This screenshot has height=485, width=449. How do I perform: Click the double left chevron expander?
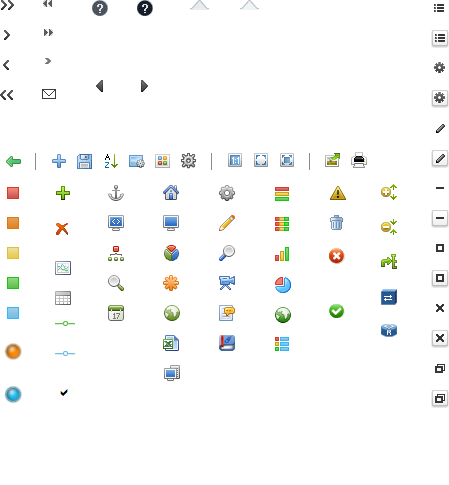(7, 95)
